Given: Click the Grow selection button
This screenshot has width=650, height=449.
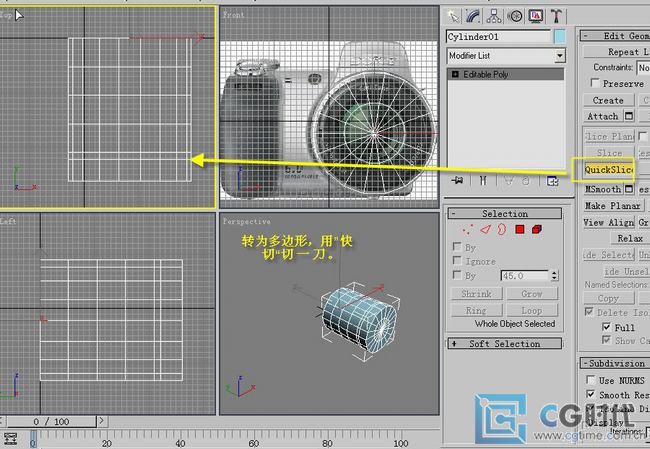Looking at the screenshot, I should (532, 294).
